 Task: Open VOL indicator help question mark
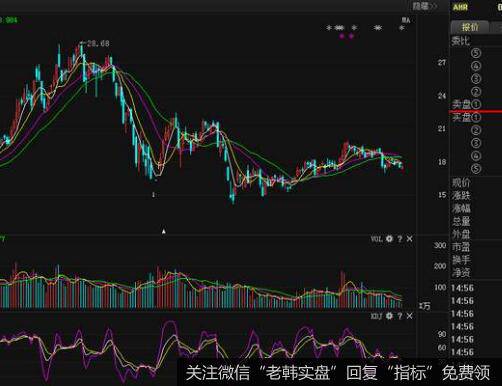(400, 239)
